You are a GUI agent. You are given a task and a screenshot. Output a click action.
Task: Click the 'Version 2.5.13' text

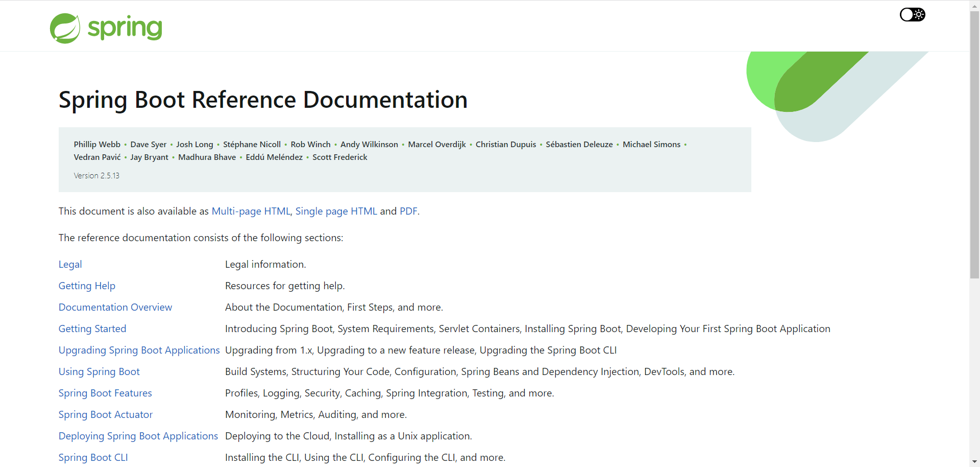click(x=96, y=175)
